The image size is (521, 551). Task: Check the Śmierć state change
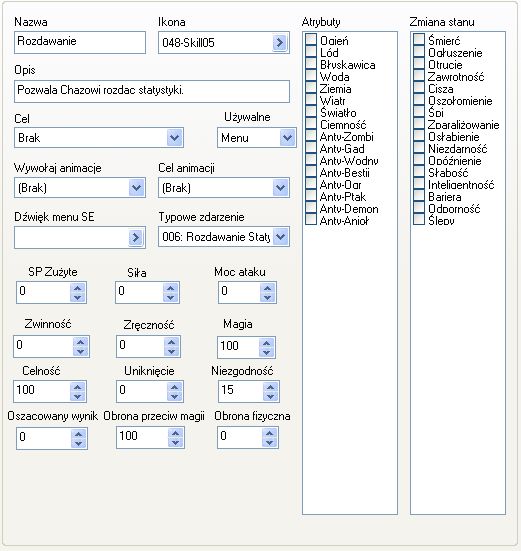click(419, 39)
